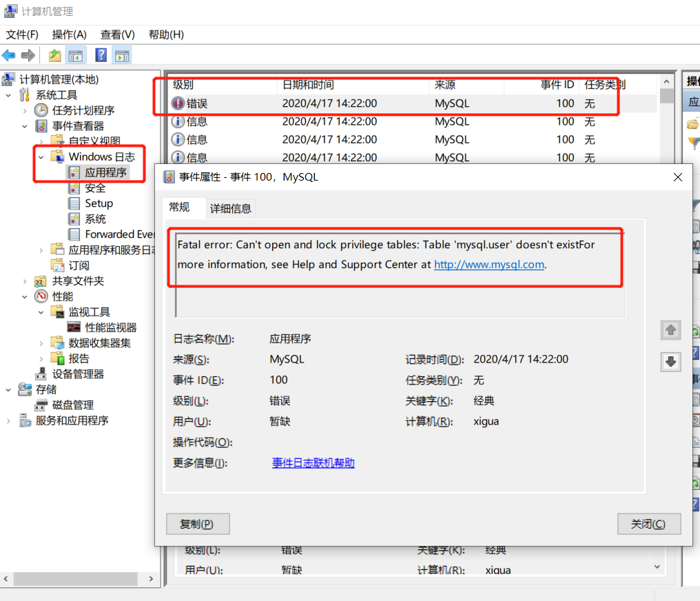Expand the 数据收集器集 node
The width and height of the screenshot is (700, 601).
click(x=41, y=343)
